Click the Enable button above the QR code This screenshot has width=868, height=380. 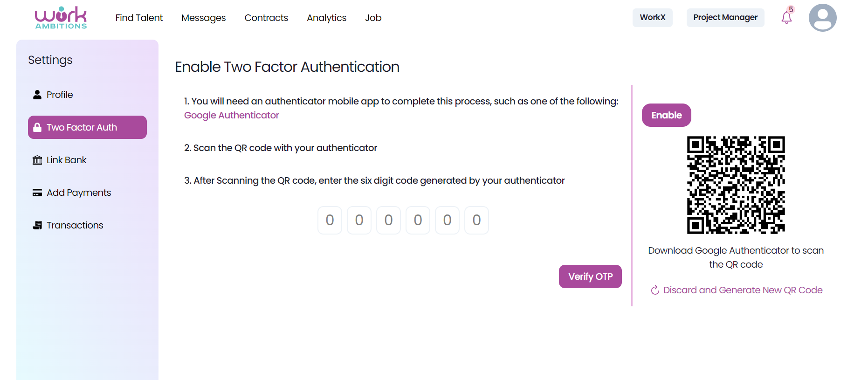pyautogui.click(x=666, y=115)
